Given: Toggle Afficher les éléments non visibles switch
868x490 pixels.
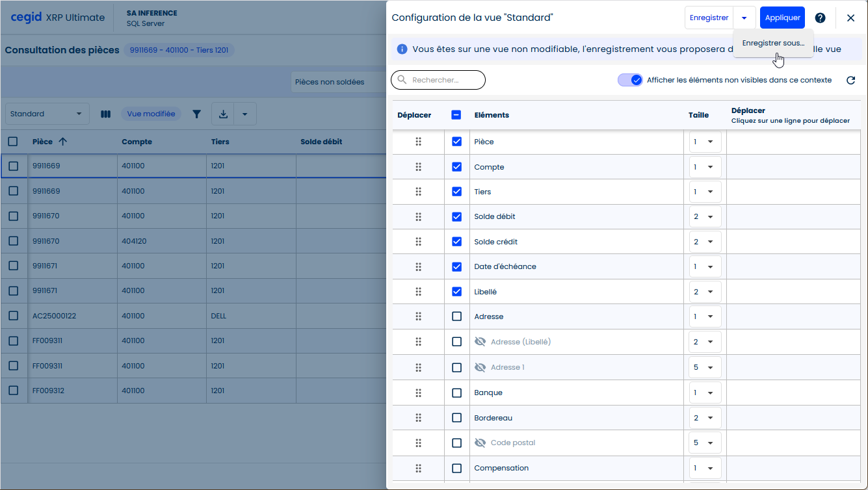Looking at the screenshot, I should [x=630, y=81].
